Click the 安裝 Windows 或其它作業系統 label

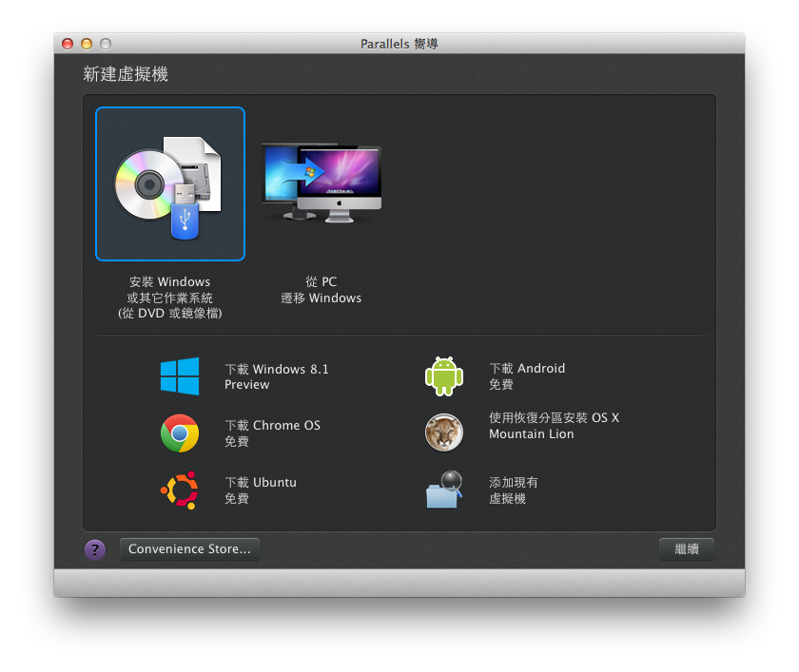click(169, 298)
